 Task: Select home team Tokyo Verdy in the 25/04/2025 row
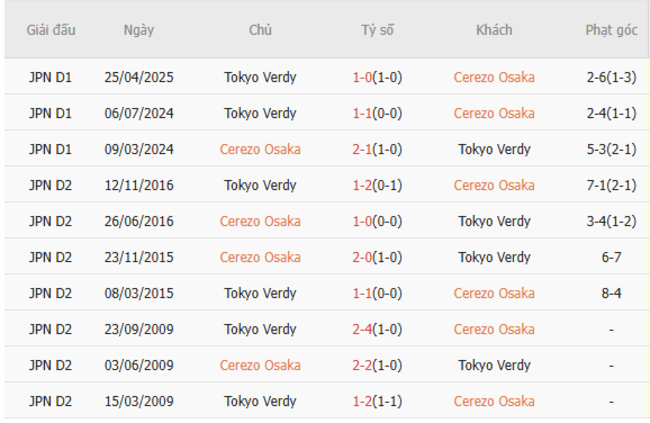click(x=260, y=77)
